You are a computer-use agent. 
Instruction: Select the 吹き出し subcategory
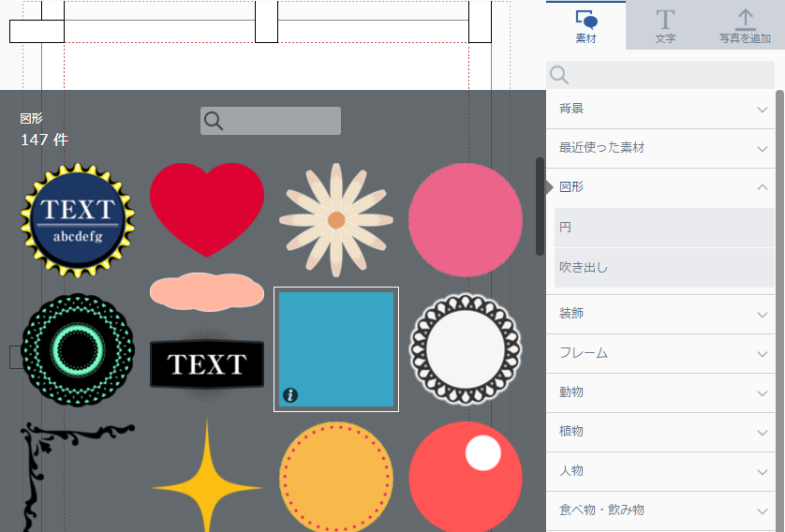663,268
